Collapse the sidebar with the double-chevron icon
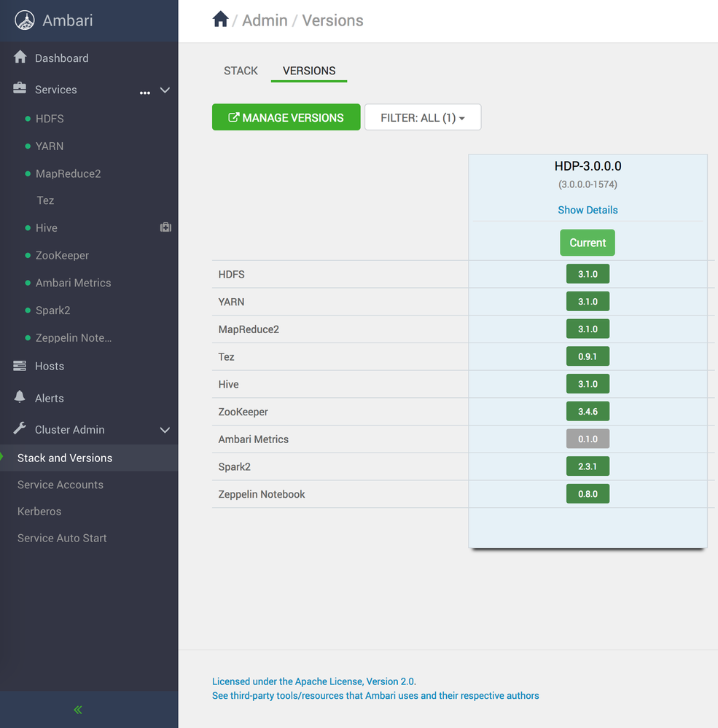 point(77,709)
